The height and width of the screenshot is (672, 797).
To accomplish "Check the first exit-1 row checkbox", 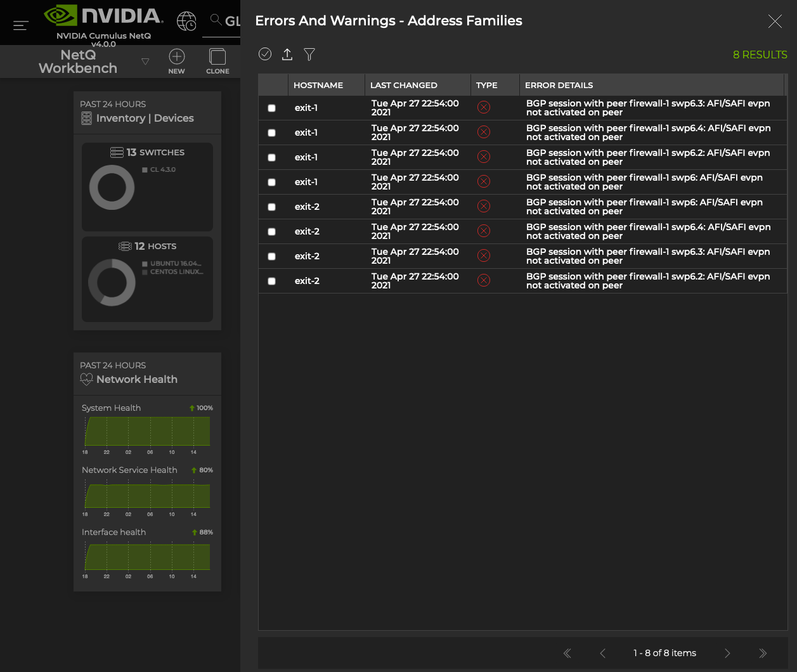I will [x=272, y=108].
